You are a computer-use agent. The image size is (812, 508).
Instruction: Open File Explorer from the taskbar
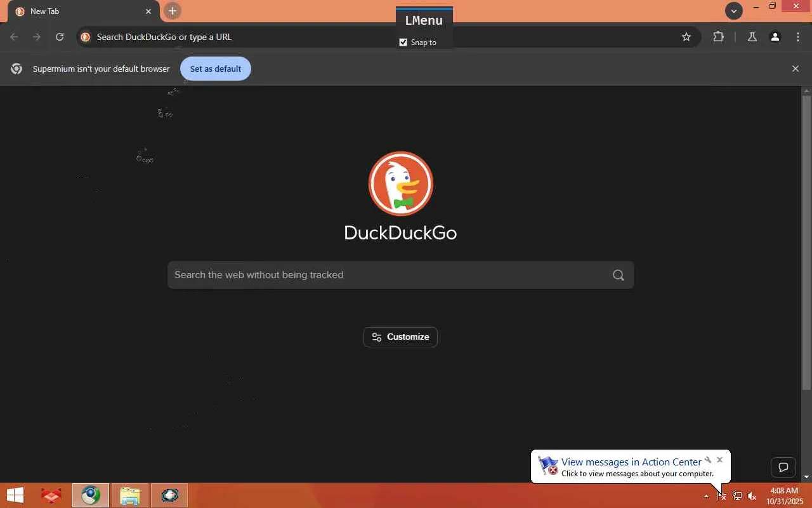pyautogui.click(x=130, y=495)
